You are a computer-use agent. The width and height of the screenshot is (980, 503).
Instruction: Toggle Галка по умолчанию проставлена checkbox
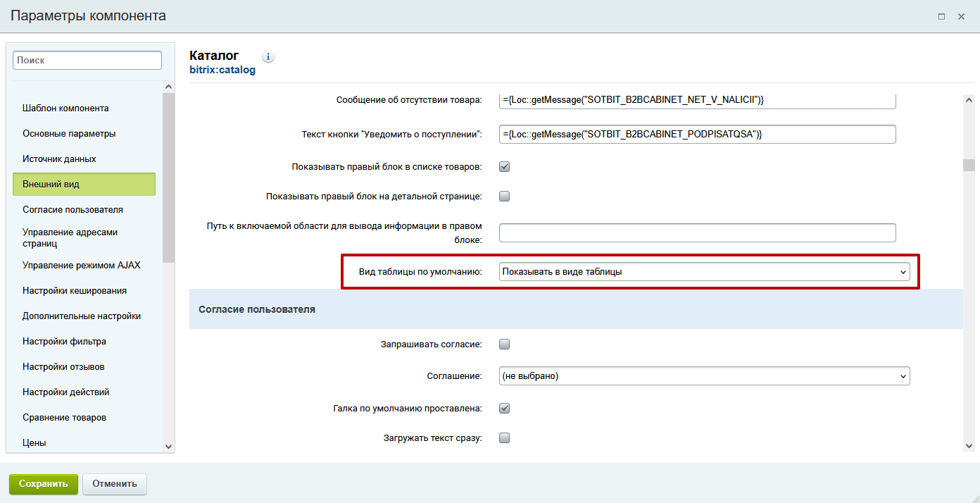504,408
